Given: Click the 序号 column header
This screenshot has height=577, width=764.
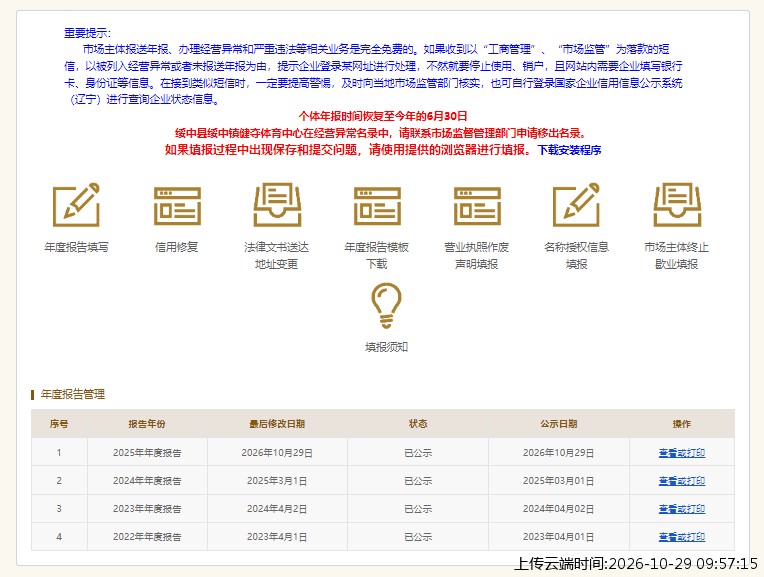Looking at the screenshot, I should [x=59, y=424].
